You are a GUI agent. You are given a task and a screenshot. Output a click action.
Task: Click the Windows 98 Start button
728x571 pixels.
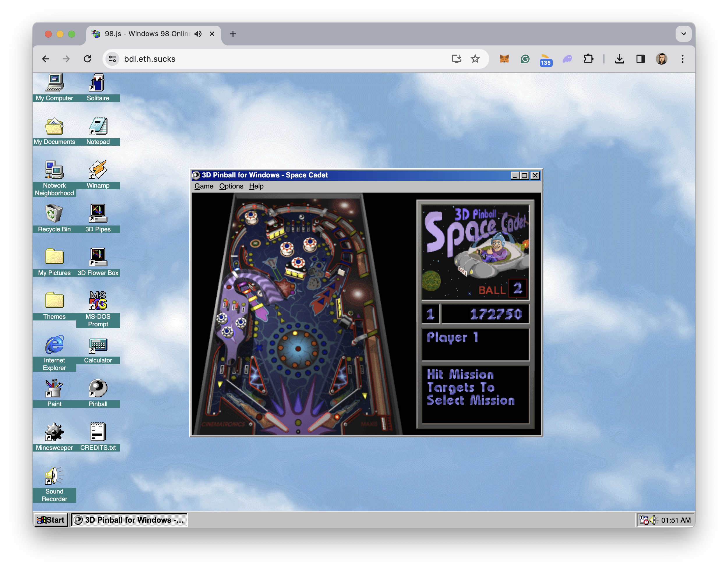[x=51, y=520]
